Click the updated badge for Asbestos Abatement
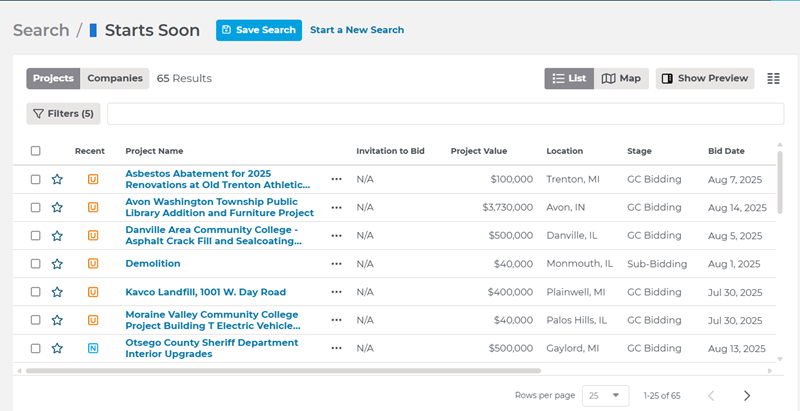This screenshot has width=800, height=411. pyautogui.click(x=93, y=179)
